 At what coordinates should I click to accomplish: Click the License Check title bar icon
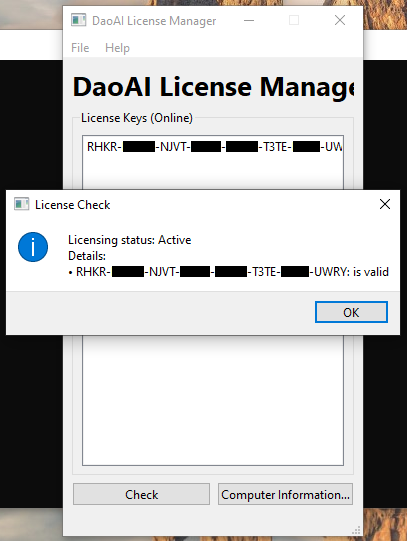pyautogui.click(x=21, y=204)
